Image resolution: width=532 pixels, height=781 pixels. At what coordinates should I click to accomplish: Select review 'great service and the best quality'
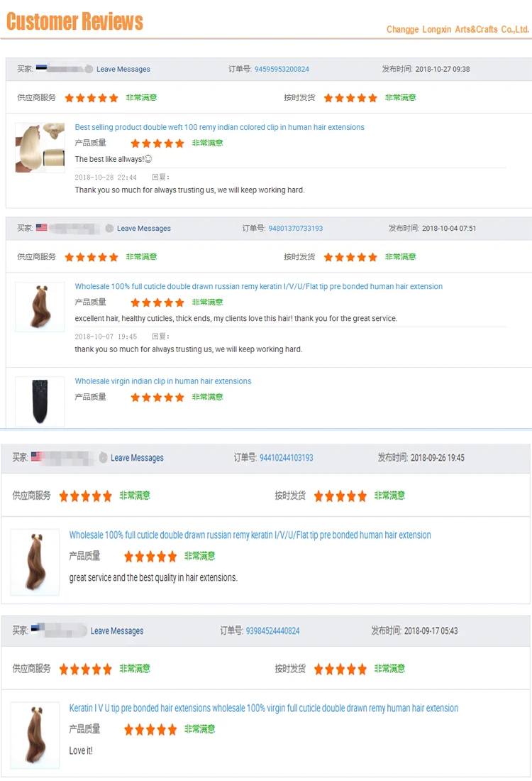[153, 578]
